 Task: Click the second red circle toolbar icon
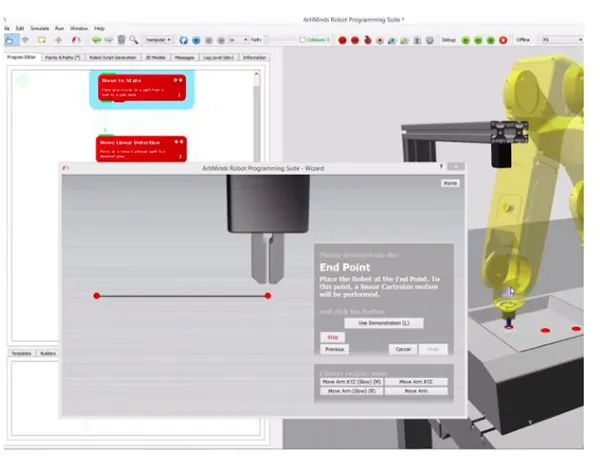[355, 40]
